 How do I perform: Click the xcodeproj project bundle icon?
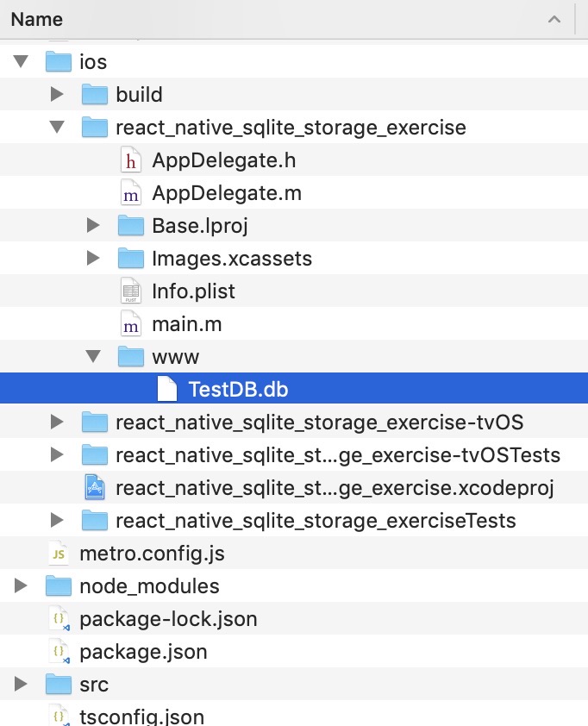pos(94,486)
